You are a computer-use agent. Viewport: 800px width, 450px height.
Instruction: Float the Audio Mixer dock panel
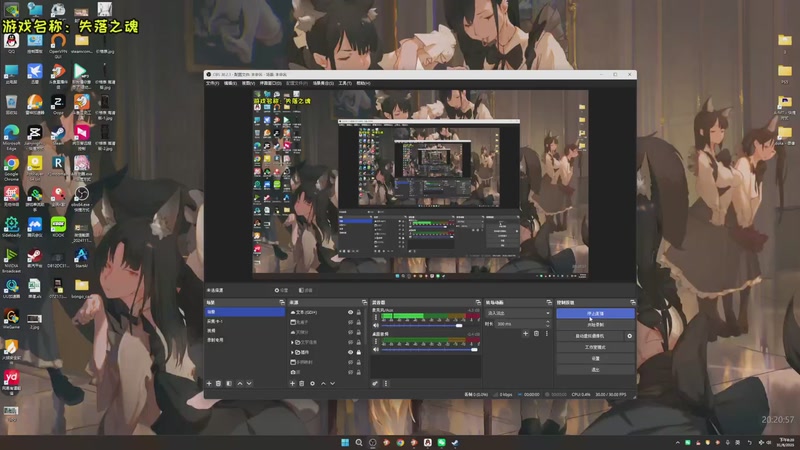478,303
